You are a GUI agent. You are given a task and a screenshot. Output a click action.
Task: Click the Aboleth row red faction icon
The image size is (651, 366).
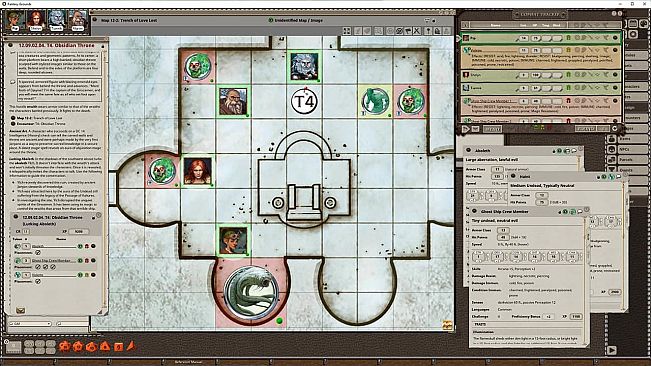pos(87,246)
